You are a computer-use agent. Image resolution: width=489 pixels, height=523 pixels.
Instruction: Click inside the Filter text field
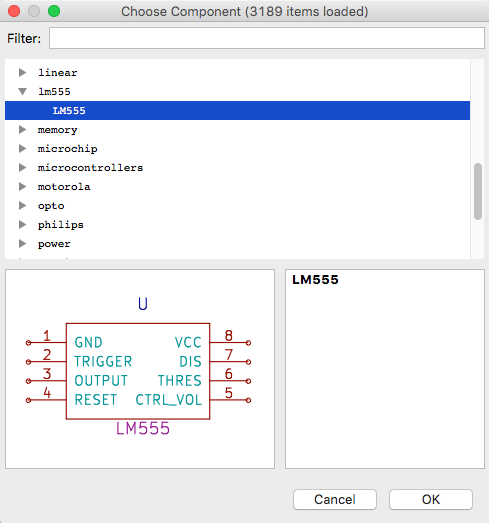[267, 38]
